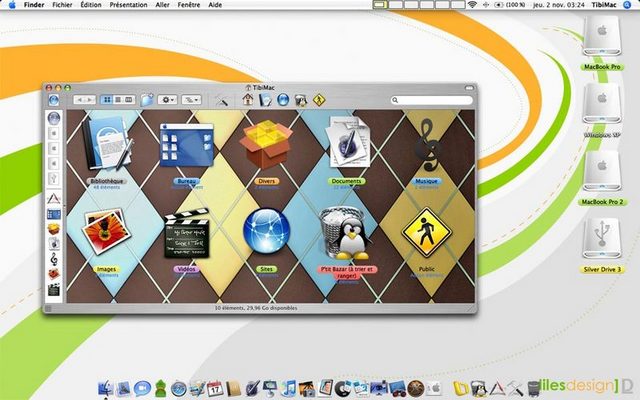Click the first Spaces indicator in menu bar
The height and width of the screenshot is (400, 640).
click(379, 5)
